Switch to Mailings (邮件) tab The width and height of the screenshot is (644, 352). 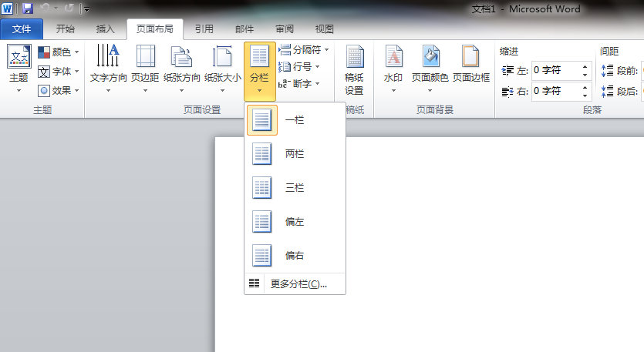pyautogui.click(x=244, y=29)
